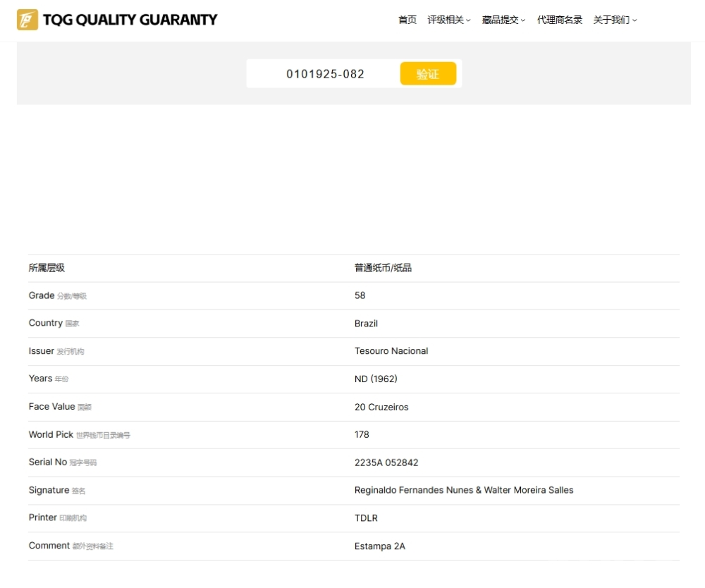This screenshot has height=588, width=705.
Task: Open the 代理商名录 menu item
Action: click(560, 20)
